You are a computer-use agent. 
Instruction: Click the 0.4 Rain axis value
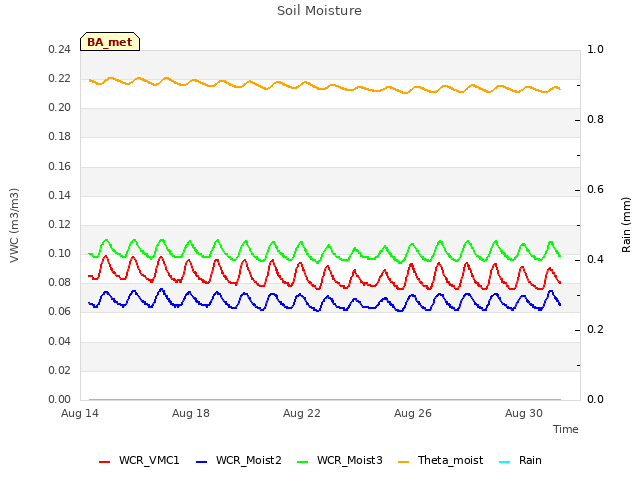(595, 260)
